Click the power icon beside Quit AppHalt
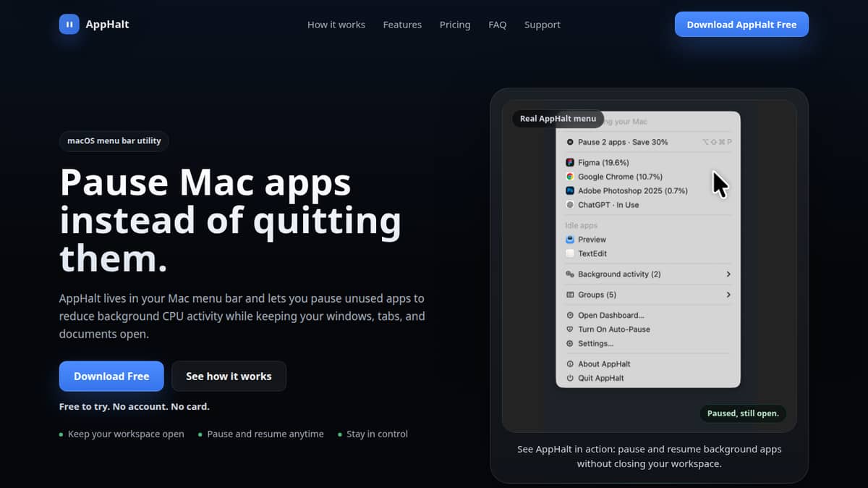Image resolution: width=868 pixels, height=488 pixels. tap(570, 378)
